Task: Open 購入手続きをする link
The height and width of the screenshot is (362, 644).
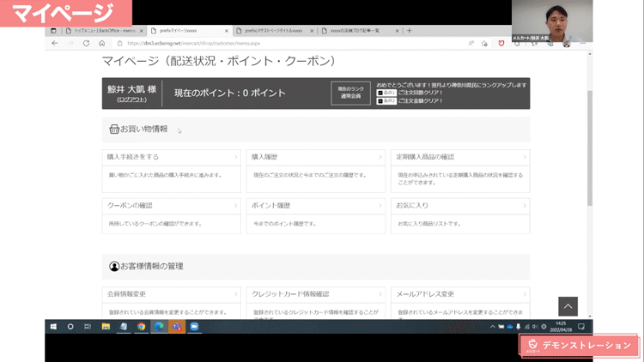Action: pos(132,157)
